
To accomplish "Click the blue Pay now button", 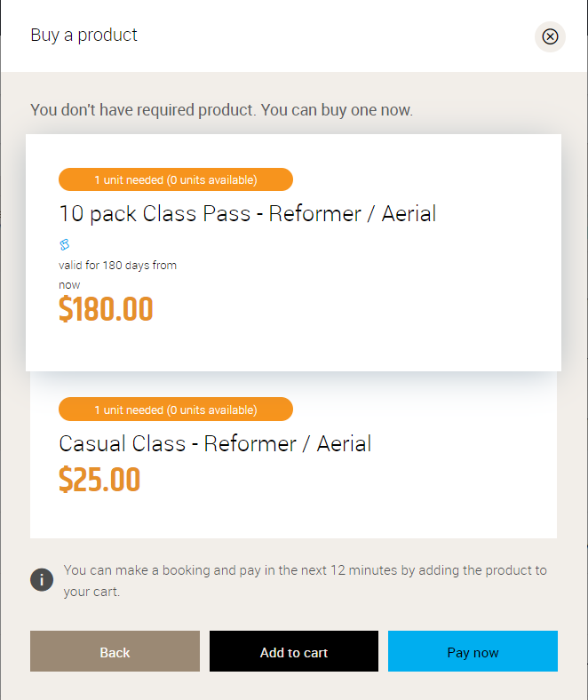I will coord(473,652).
